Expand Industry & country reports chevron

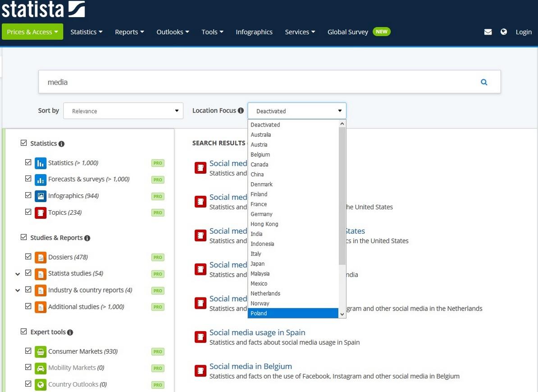click(x=18, y=291)
